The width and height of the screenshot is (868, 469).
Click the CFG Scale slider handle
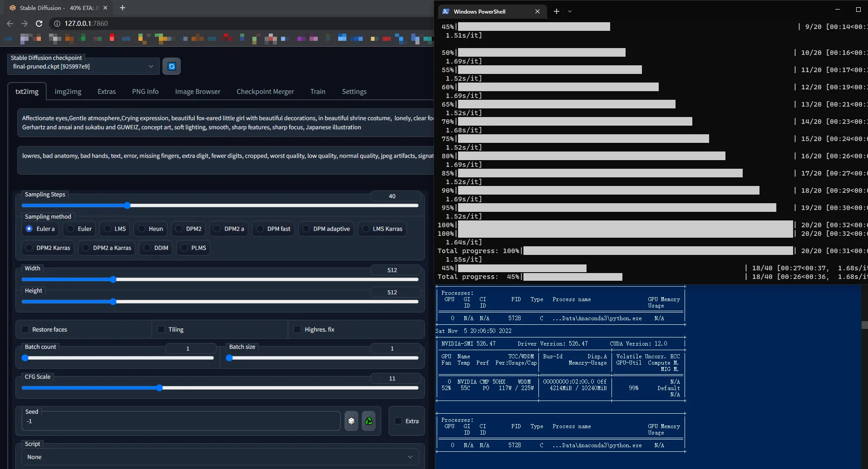[159, 388]
